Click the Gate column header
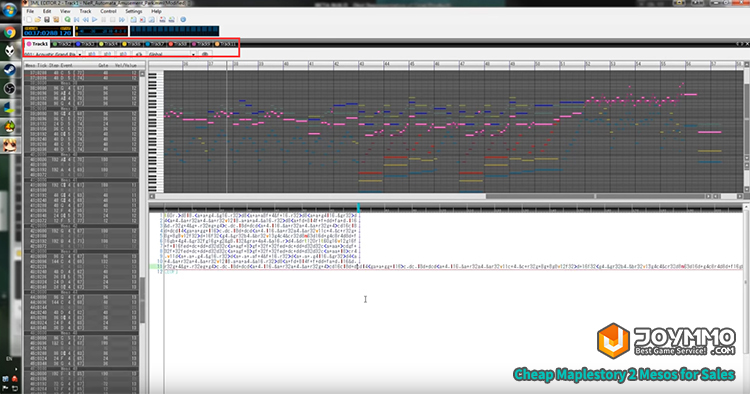Viewport: 750px width, 394px height. 103,65
